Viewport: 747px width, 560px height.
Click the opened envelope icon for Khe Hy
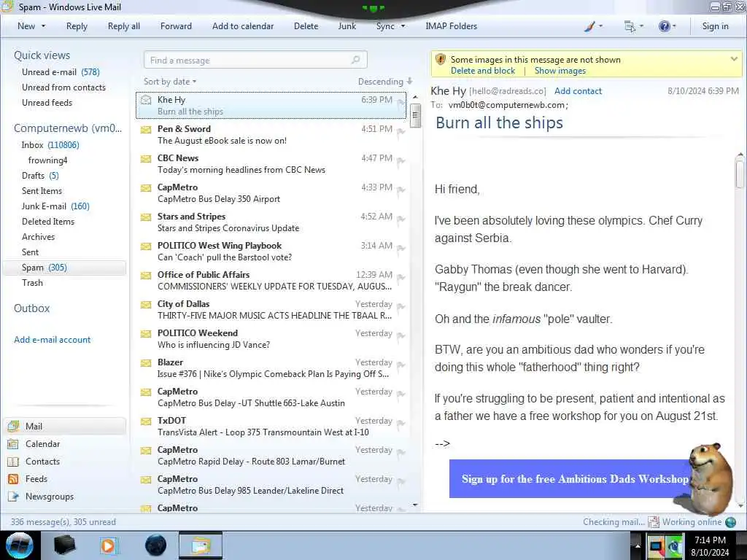[146, 100]
